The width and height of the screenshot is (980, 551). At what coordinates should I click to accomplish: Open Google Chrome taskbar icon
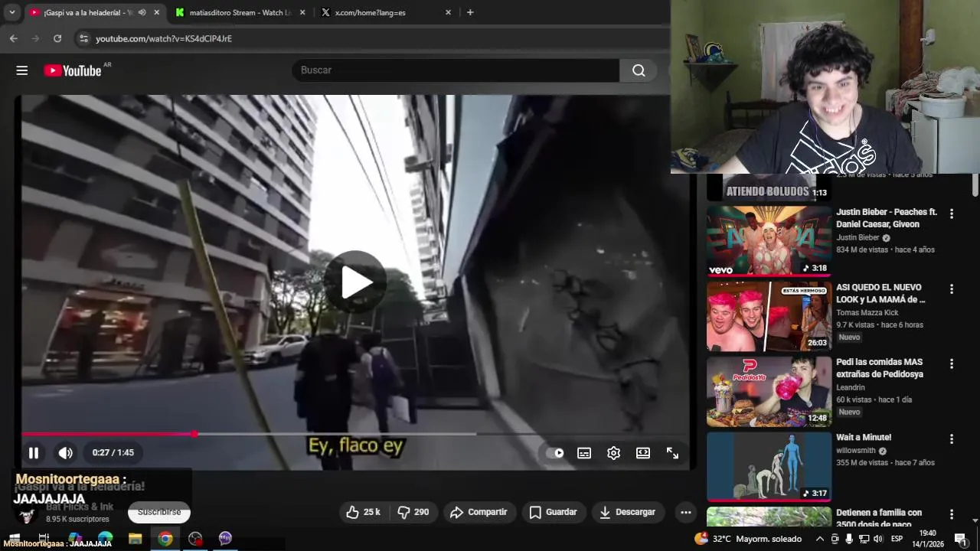165,539
